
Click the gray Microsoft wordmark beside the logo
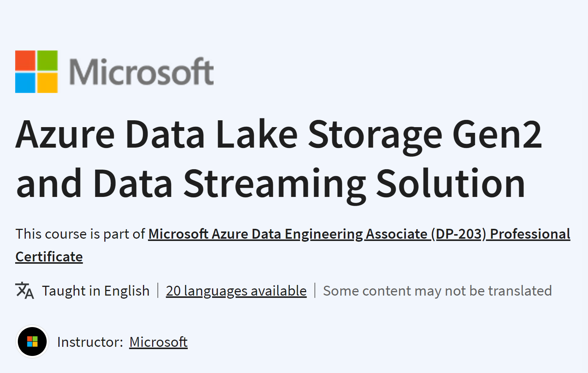[x=141, y=71]
